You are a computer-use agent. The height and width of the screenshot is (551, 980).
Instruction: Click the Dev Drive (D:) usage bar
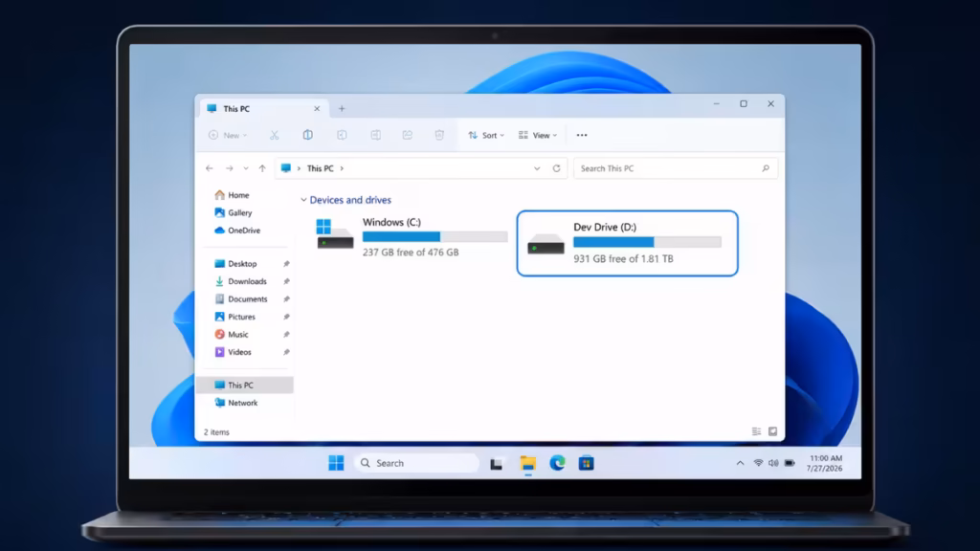(648, 242)
